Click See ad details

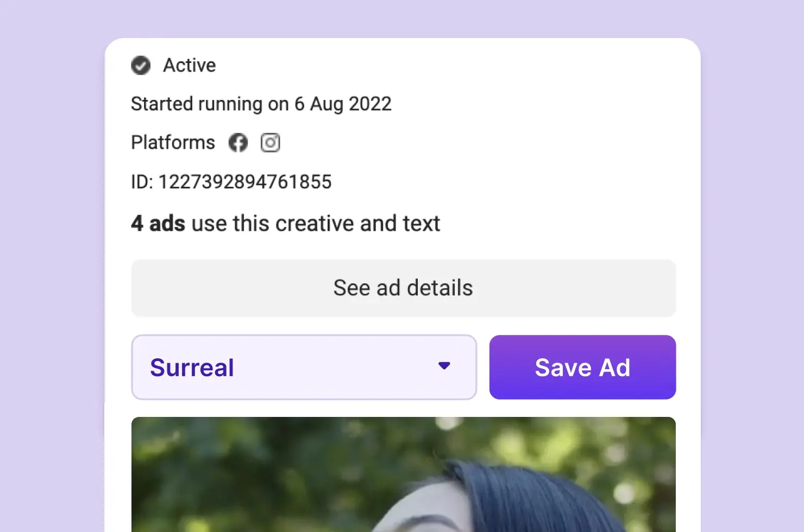coord(403,288)
